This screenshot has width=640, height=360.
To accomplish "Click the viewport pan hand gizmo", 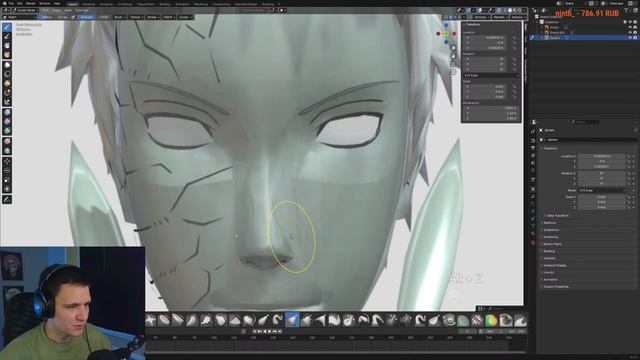I will click(x=453, y=56).
